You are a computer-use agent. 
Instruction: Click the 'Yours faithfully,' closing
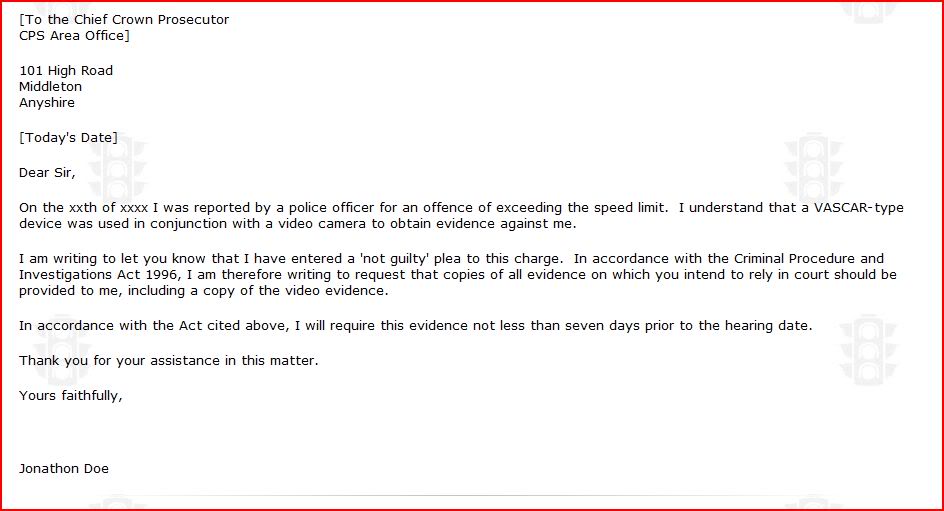pyautogui.click(x=70, y=395)
